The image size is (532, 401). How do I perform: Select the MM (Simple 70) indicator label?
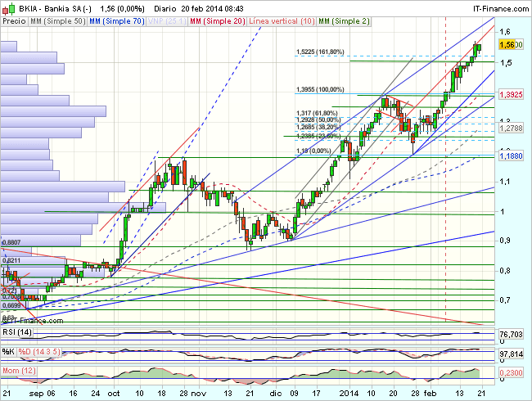[117, 21]
